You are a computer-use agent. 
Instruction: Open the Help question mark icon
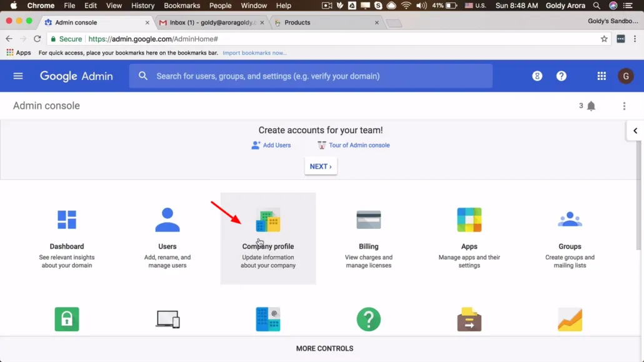pos(561,76)
